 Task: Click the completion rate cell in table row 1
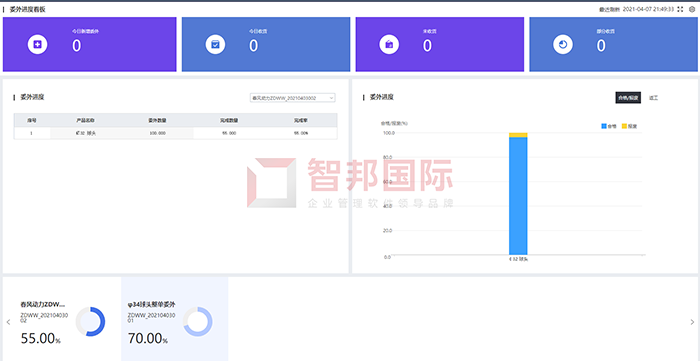[x=301, y=133]
